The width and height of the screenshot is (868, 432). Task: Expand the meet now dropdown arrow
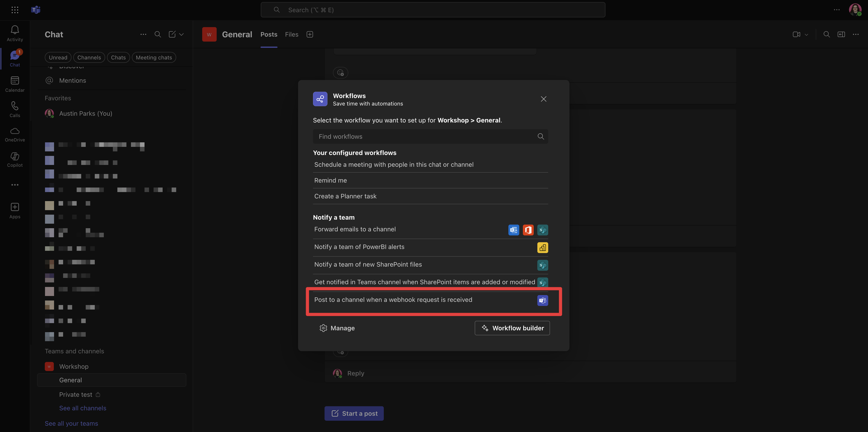[x=806, y=35]
